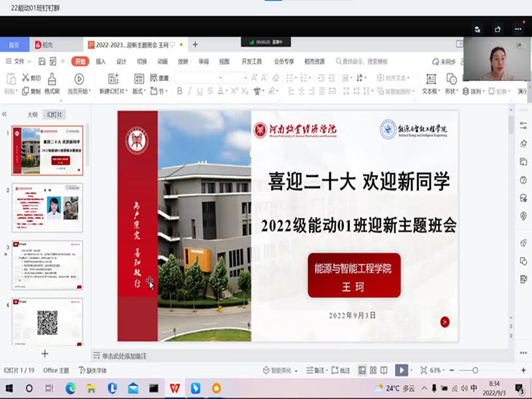Switch to 大纲 outline pane view
Viewport: 532px width, 399px height.
[x=33, y=114]
